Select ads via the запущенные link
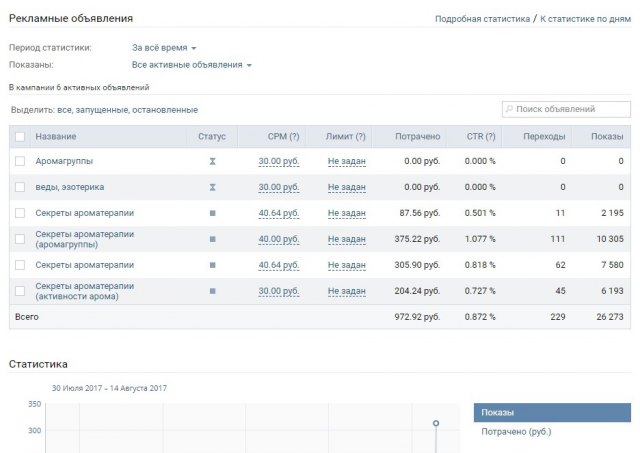 point(109,110)
